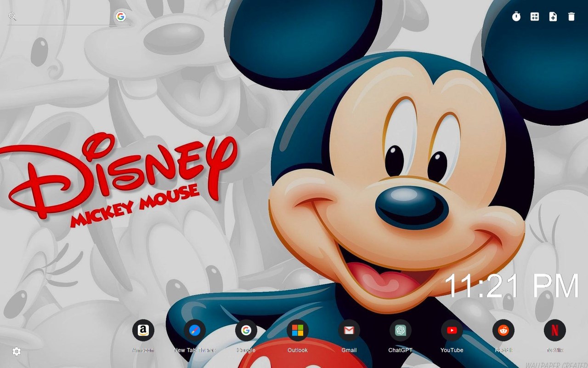
Task: Click the search magnifier icon
Action: pyautogui.click(x=12, y=17)
